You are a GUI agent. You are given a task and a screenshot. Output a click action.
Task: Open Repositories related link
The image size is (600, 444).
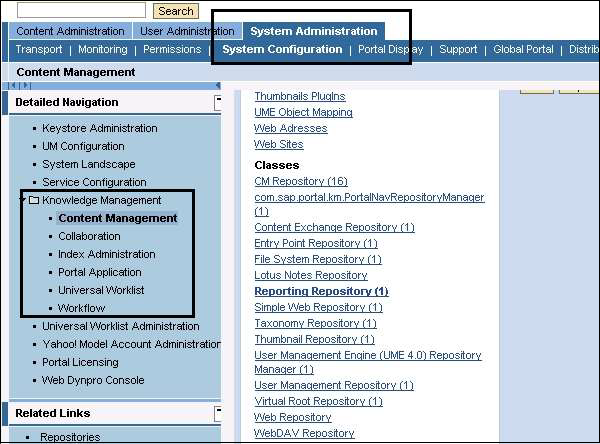coord(70,437)
